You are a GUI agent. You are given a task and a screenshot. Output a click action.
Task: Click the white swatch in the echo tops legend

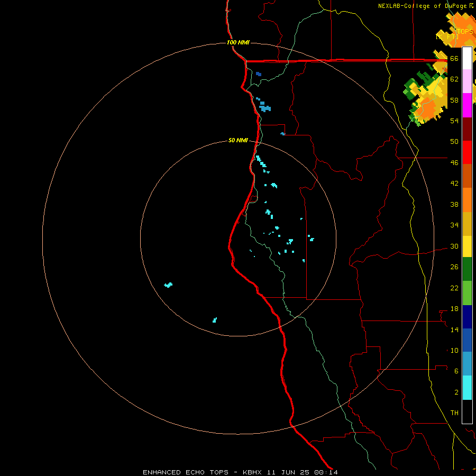point(467,58)
